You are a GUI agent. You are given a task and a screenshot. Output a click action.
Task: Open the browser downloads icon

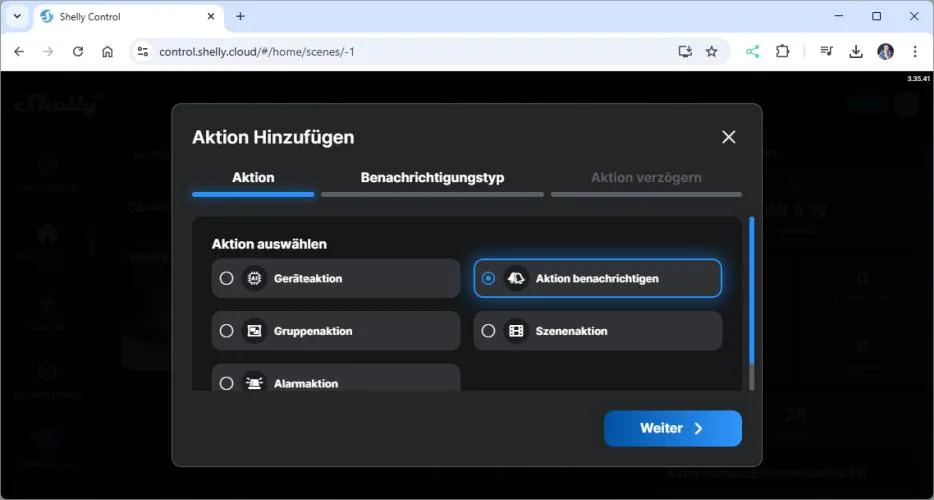(x=856, y=51)
